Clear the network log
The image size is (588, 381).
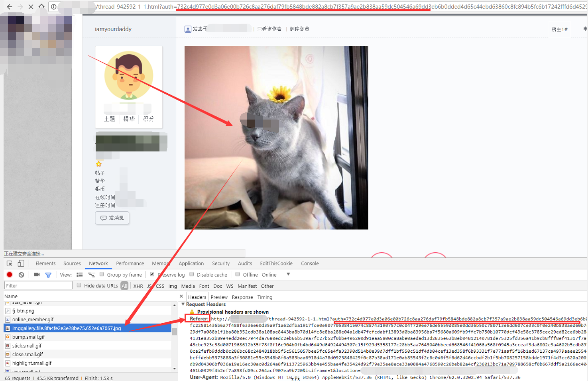pyautogui.click(x=22, y=275)
